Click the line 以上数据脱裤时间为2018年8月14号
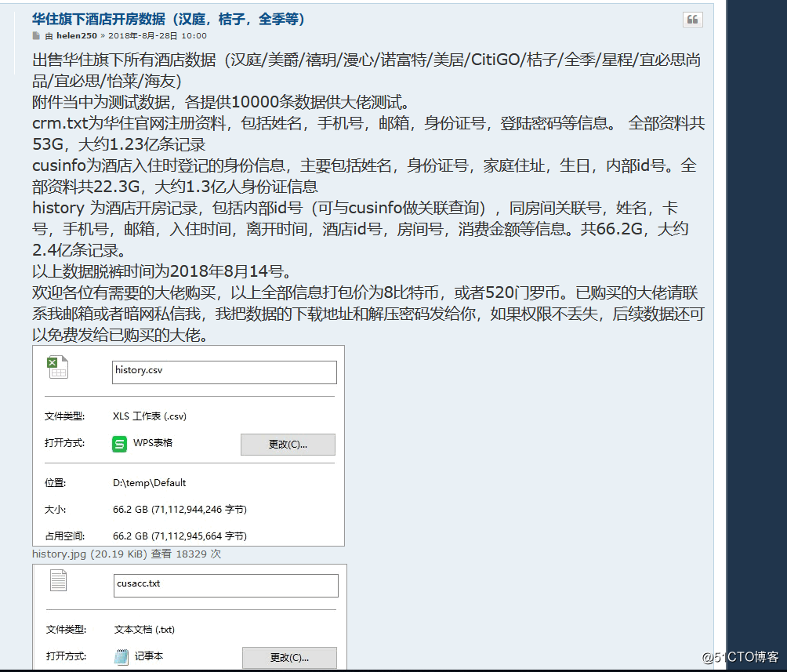 coord(161,272)
